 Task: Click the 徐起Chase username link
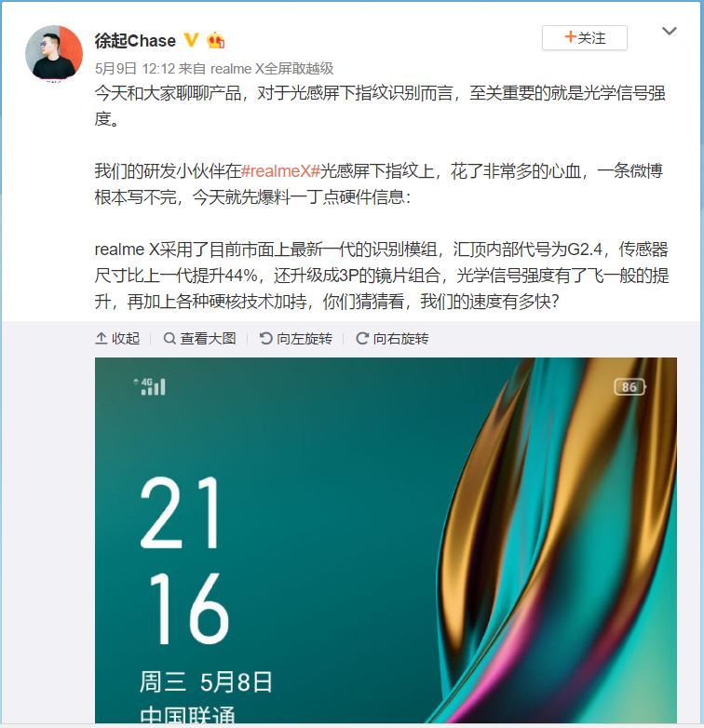pos(135,41)
